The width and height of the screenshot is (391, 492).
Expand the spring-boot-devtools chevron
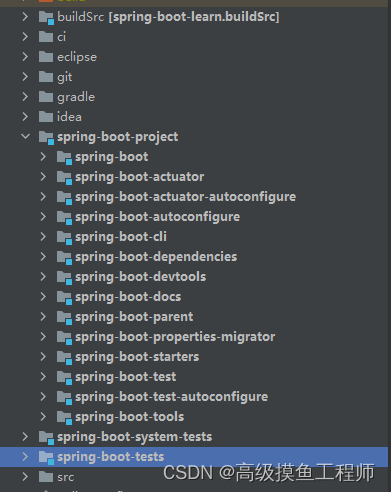click(43, 277)
